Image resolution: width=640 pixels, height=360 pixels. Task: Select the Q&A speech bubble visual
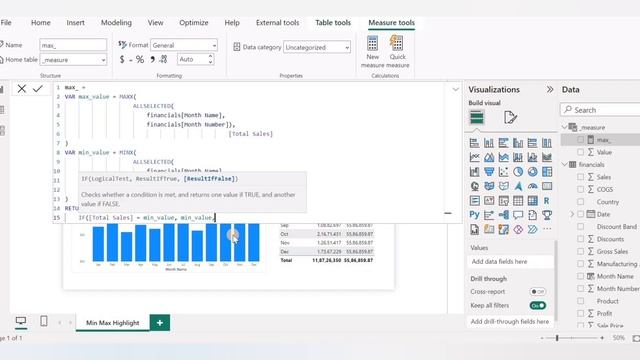tap(518, 215)
